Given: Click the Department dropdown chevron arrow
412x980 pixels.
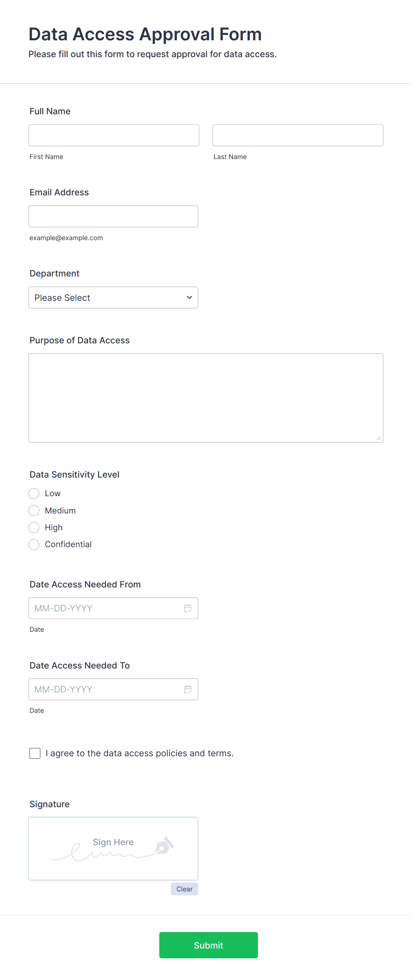Looking at the screenshot, I should tap(189, 298).
